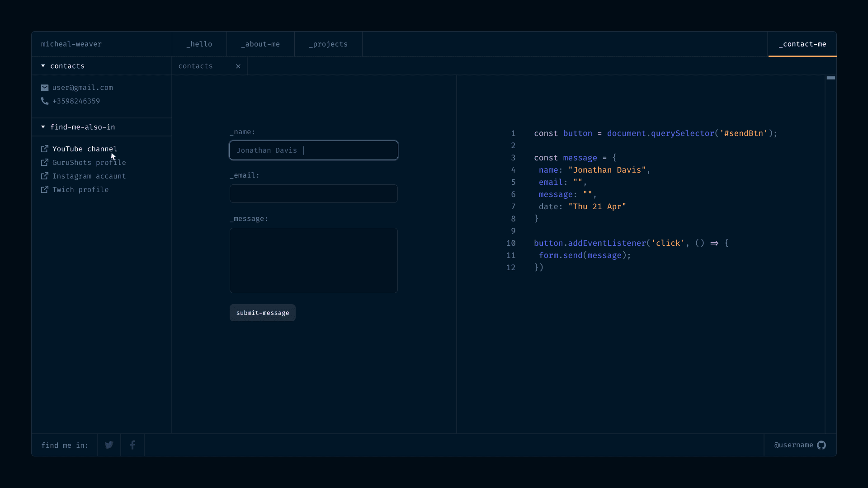Go to the _projects tab
Screen dimensions: 868x488
pyautogui.click(x=328, y=44)
